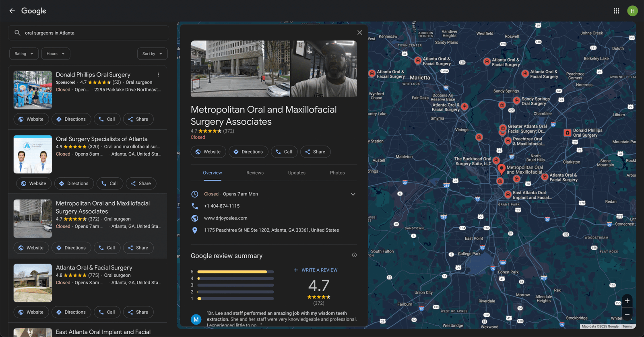The height and width of the screenshot is (337, 644).
Task: Get Directions to Donald Phillips Oral Surgery
Action: coord(71,119)
